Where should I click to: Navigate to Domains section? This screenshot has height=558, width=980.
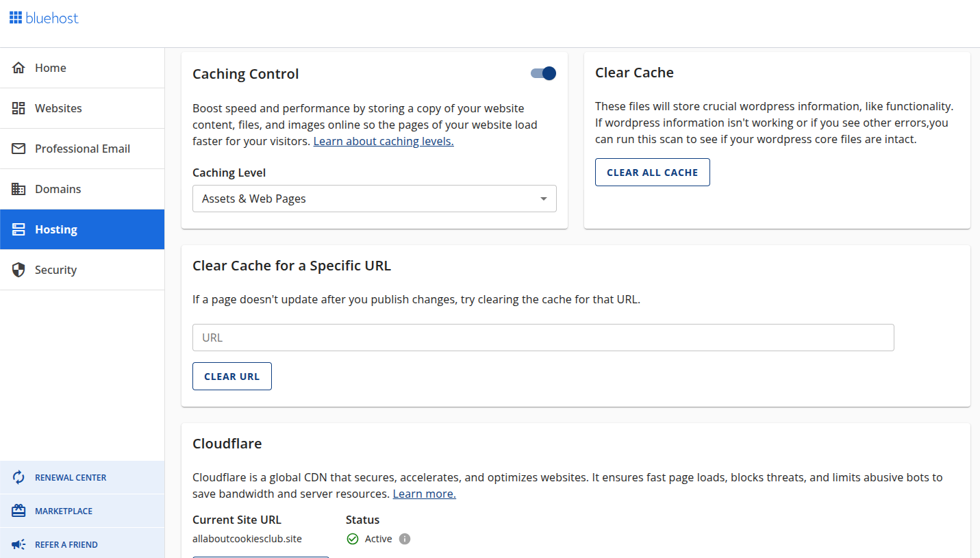(82, 189)
